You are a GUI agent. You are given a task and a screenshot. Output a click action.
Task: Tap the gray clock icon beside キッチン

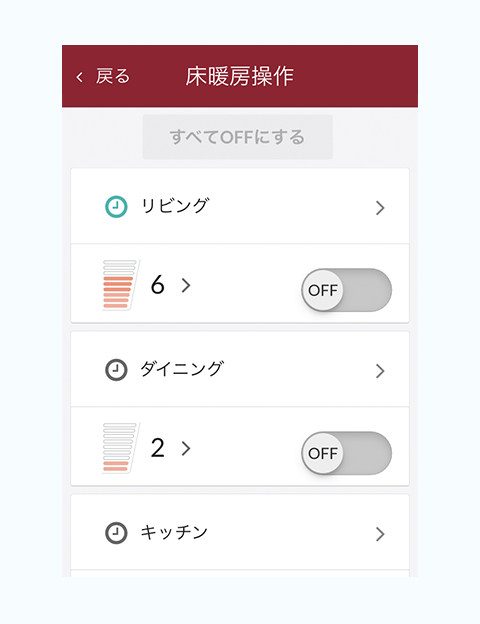(x=116, y=533)
